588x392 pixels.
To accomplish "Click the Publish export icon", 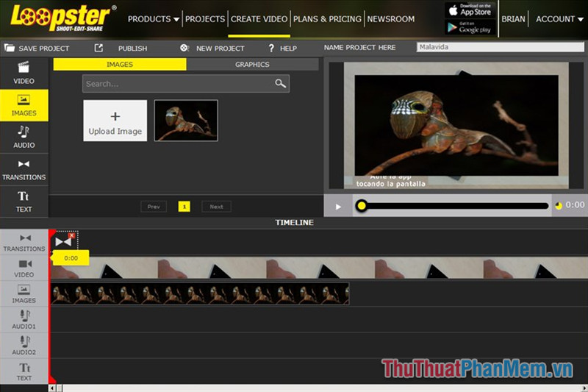I will [98, 48].
